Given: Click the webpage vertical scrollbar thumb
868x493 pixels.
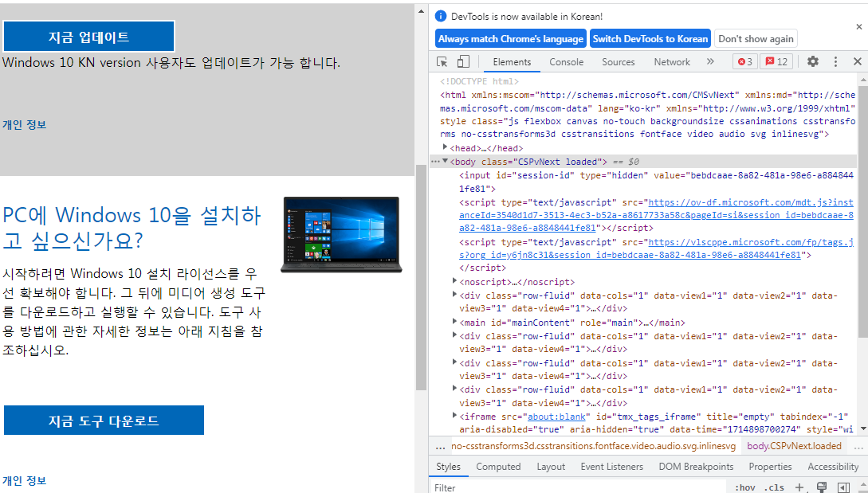Looking at the screenshot, I should tap(421, 276).
